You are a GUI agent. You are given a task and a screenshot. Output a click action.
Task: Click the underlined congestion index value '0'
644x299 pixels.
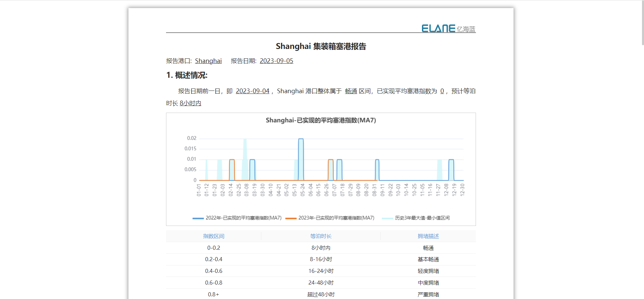tap(442, 91)
